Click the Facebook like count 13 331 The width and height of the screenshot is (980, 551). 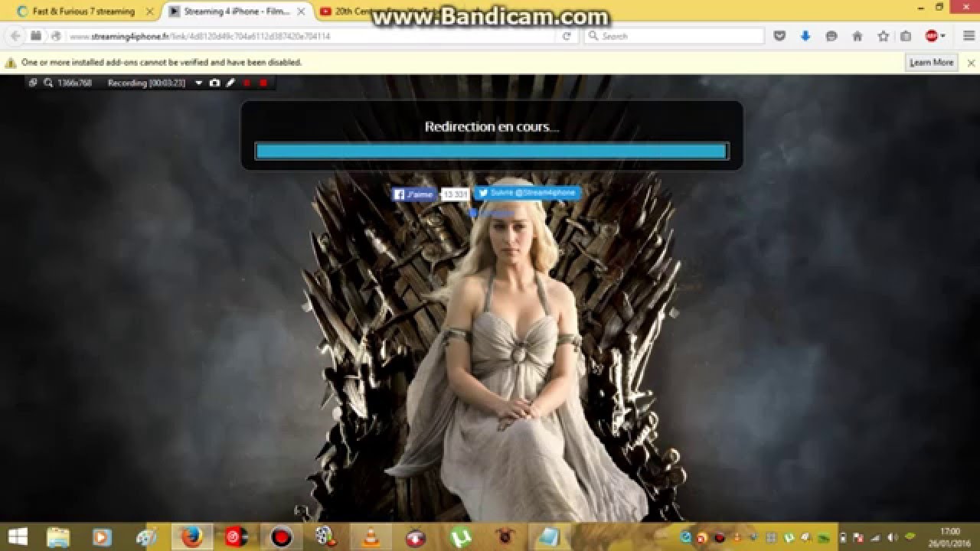click(456, 194)
